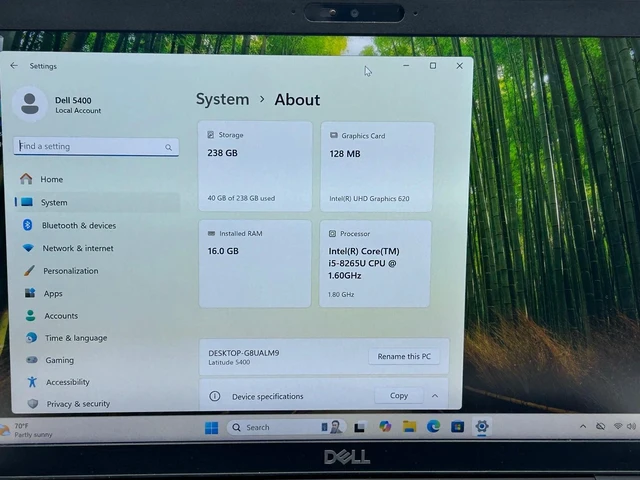Click the Bluetooth icon in sidebar

coord(27,225)
